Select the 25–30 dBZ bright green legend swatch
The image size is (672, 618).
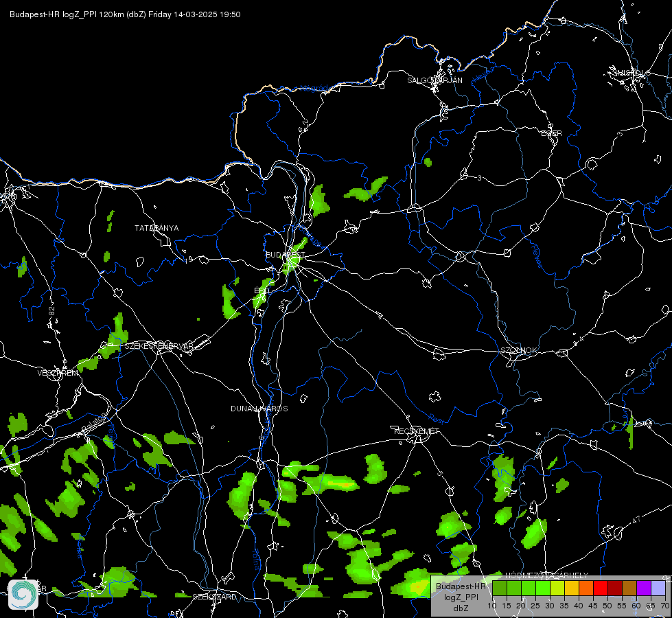[543, 588]
